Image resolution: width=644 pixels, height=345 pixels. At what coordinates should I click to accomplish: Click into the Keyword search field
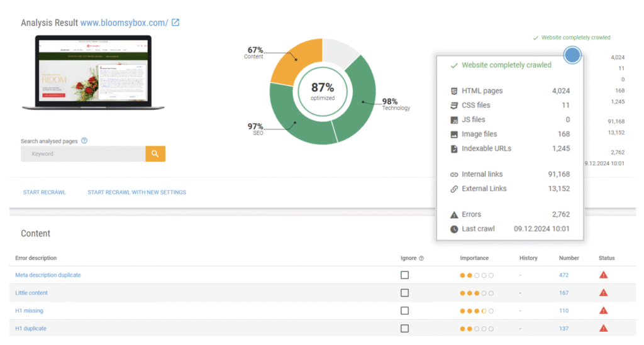coord(84,154)
